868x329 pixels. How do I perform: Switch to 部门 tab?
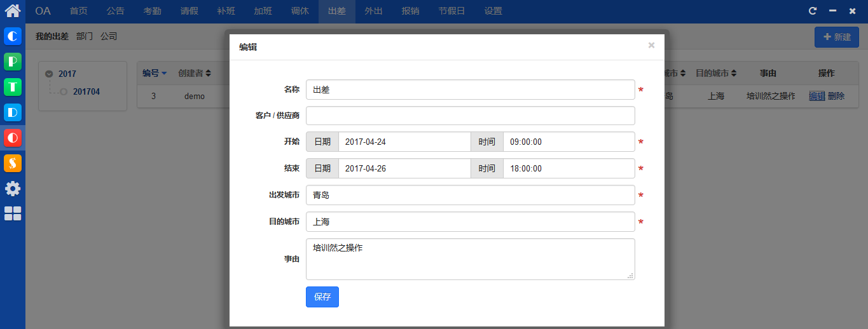point(85,37)
